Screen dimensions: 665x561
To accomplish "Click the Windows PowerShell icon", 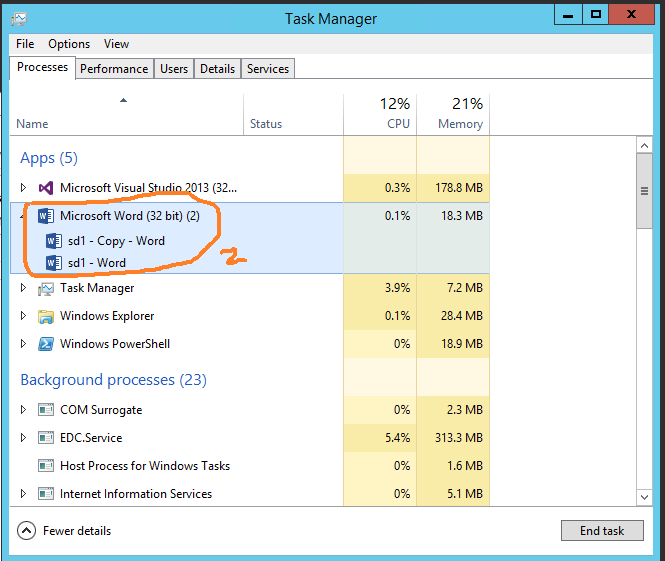I will (x=46, y=344).
